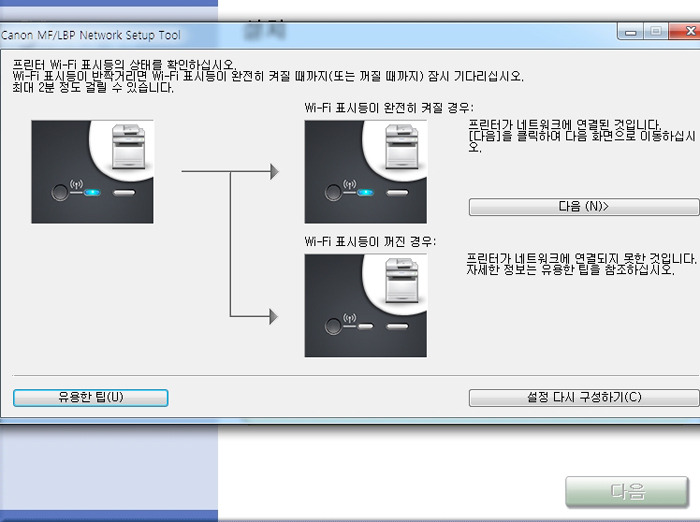Click the 다음 (N)> button in the setup dialog

click(x=584, y=207)
